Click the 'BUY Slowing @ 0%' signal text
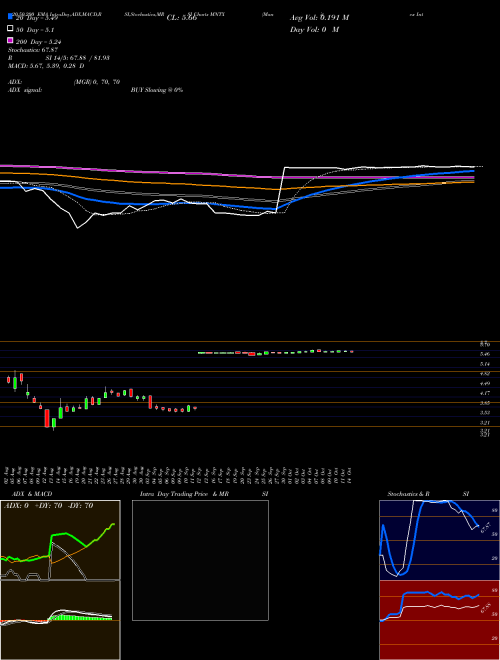The height and width of the screenshot is (660, 500). click(157, 90)
